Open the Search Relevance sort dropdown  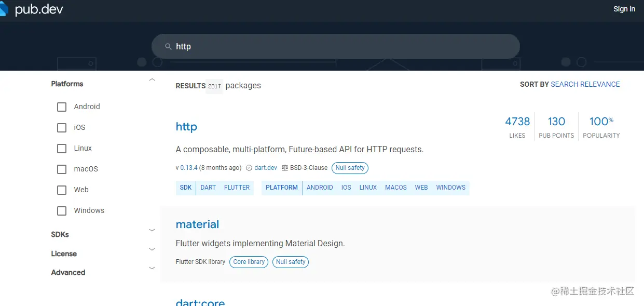point(585,84)
